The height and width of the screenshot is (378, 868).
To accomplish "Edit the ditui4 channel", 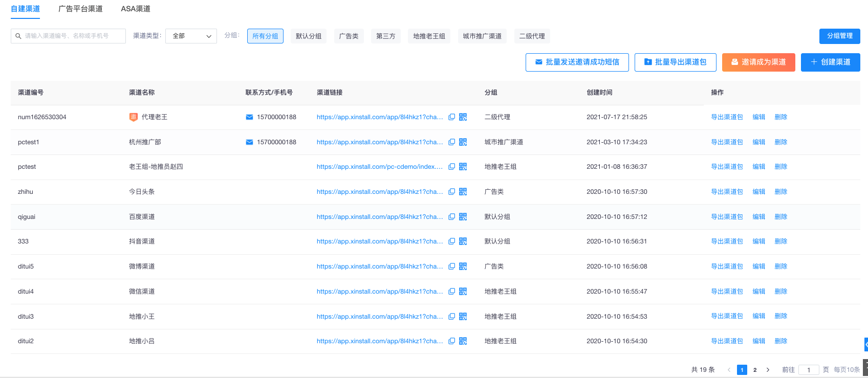I will tap(759, 292).
